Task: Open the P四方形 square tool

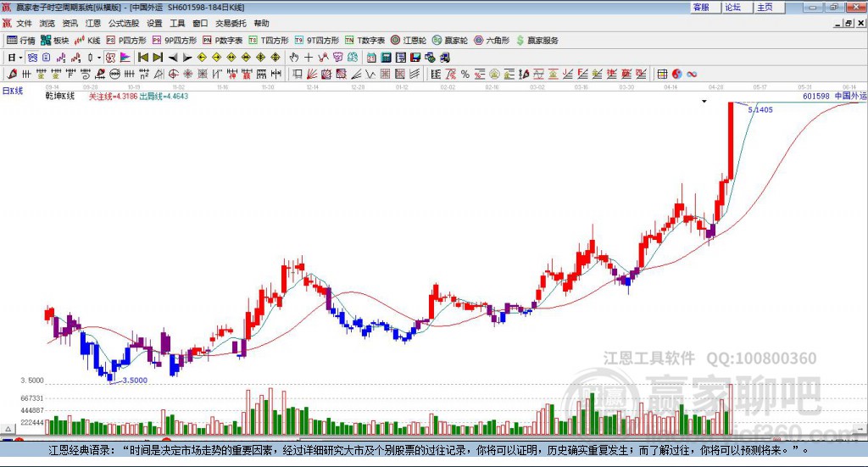Action: (126, 41)
